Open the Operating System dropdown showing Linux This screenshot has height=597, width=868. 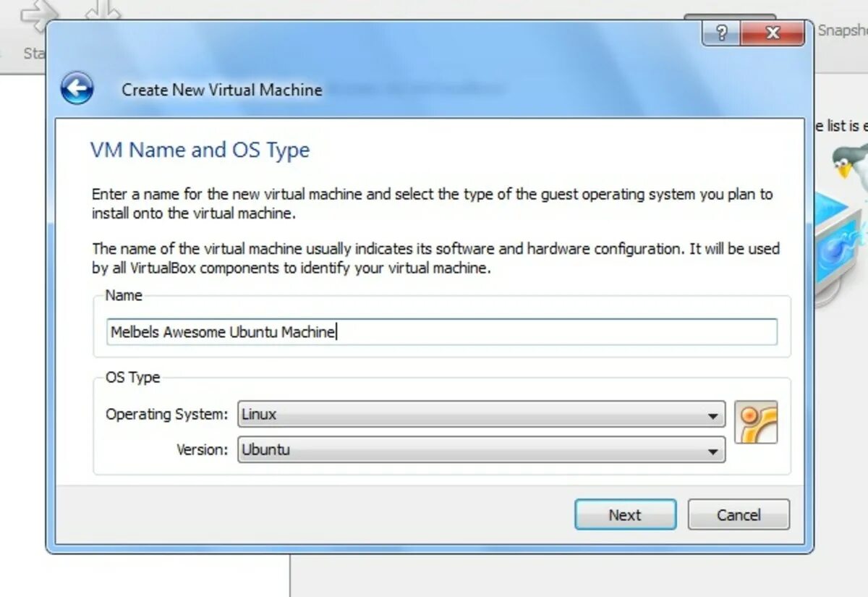pyautogui.click(x=481, y=415)
